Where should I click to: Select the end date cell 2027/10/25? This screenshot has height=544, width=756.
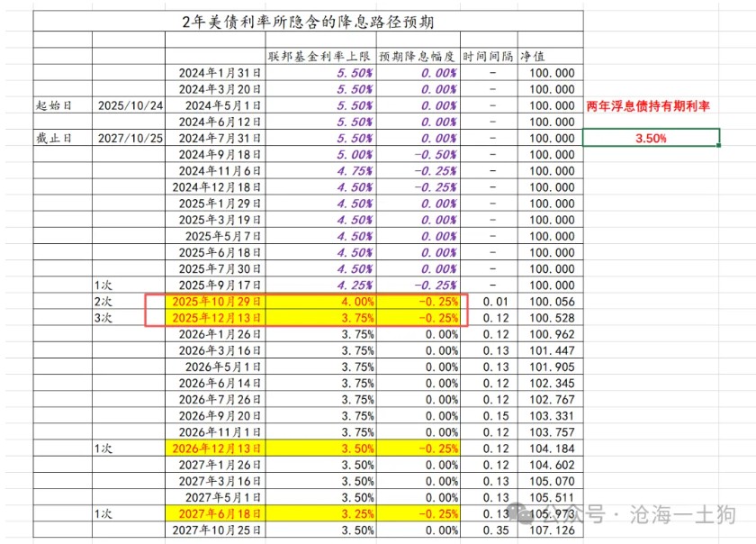pyautogui.click(x=129, y=139)
